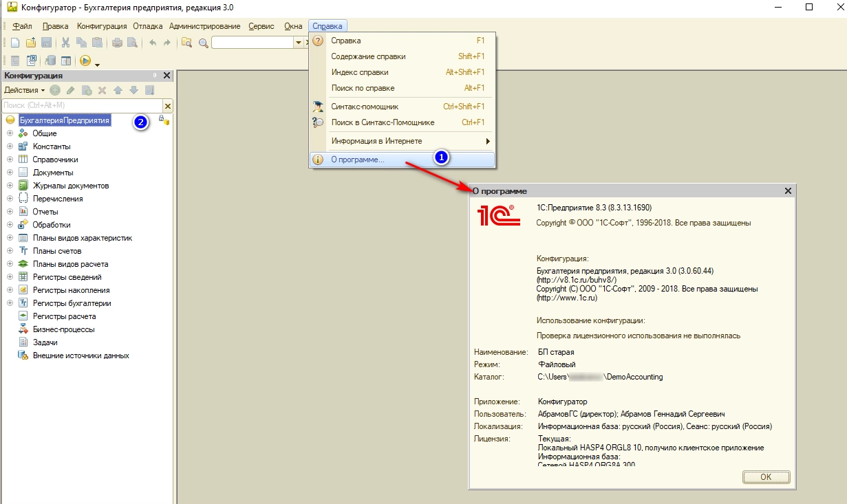The image size is (847, 504).
Task: Open the Сервис menu
Action: click(261, 26)
